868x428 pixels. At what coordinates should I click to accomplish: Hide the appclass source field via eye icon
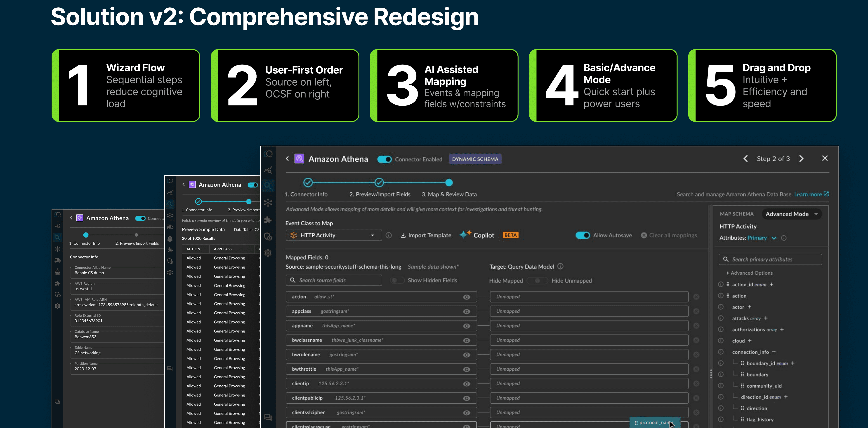click(x=467, y=311)
